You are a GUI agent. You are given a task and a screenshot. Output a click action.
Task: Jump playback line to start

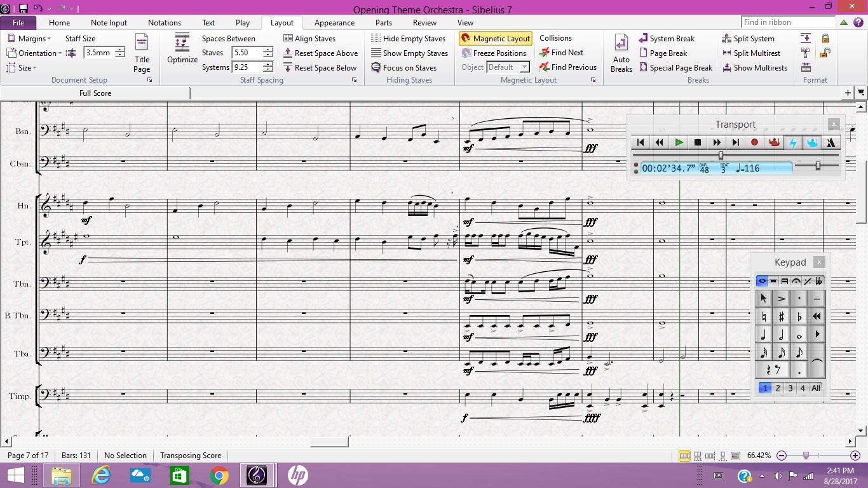coord(641,142)
